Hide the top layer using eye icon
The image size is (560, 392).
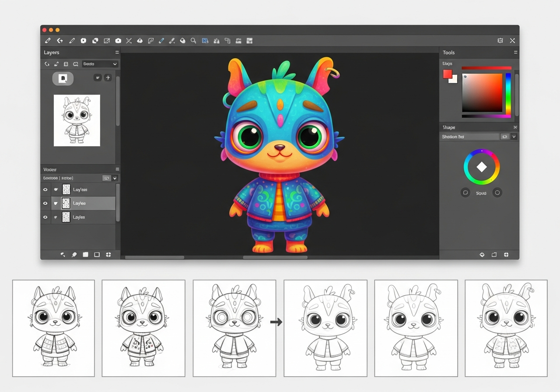(x=45, y=189)
